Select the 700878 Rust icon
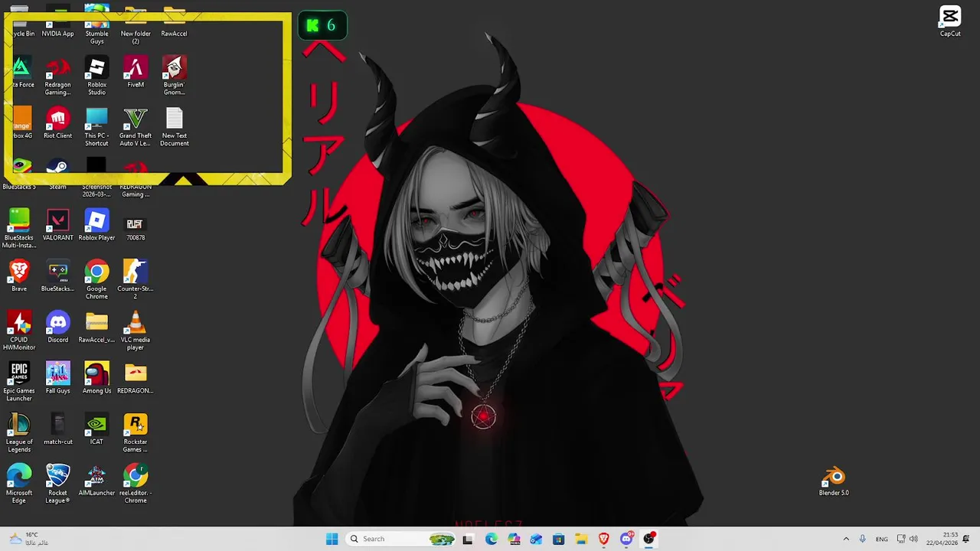This screenshot has width=980, height=551. (x=136, y=226)
